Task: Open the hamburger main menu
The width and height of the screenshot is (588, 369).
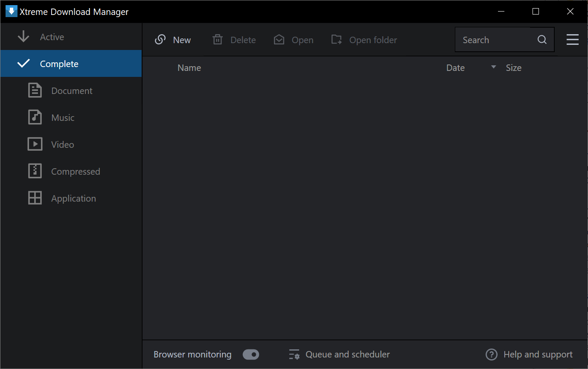Action: [573, 40]
